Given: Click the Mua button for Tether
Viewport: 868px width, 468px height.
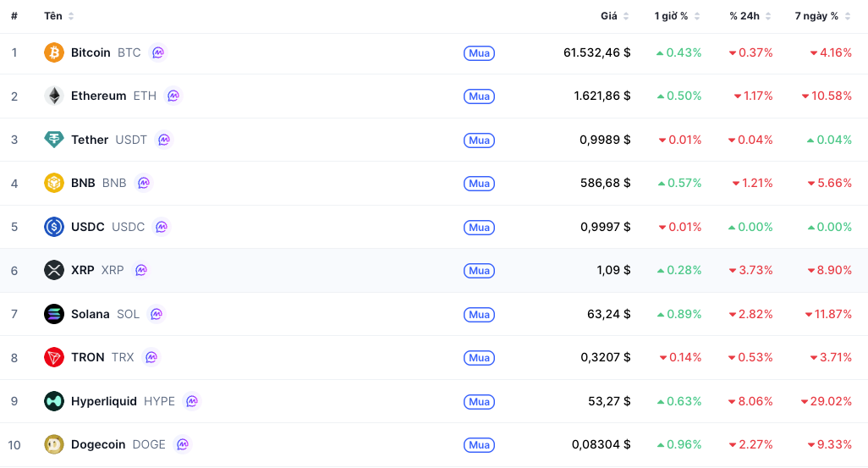Looking at the screenshot, I should [x=479, y=140].
